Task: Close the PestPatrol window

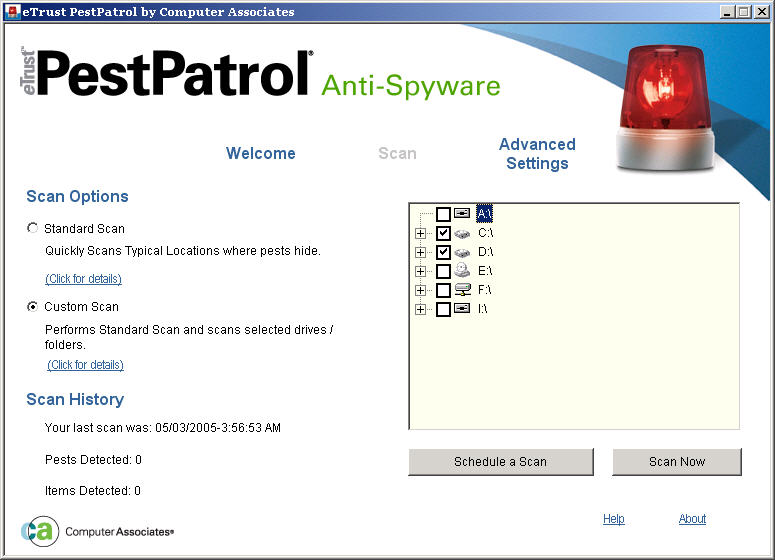Action: (x=762, y=12)
